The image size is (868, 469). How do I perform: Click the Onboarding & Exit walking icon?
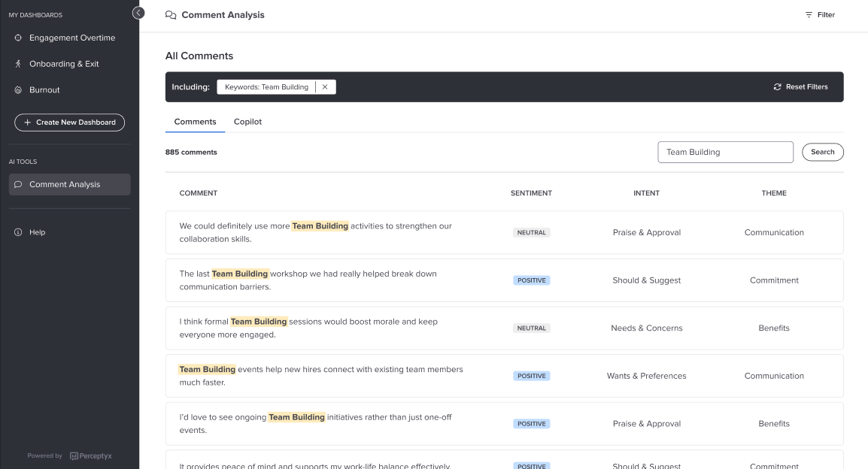point(18,64)
